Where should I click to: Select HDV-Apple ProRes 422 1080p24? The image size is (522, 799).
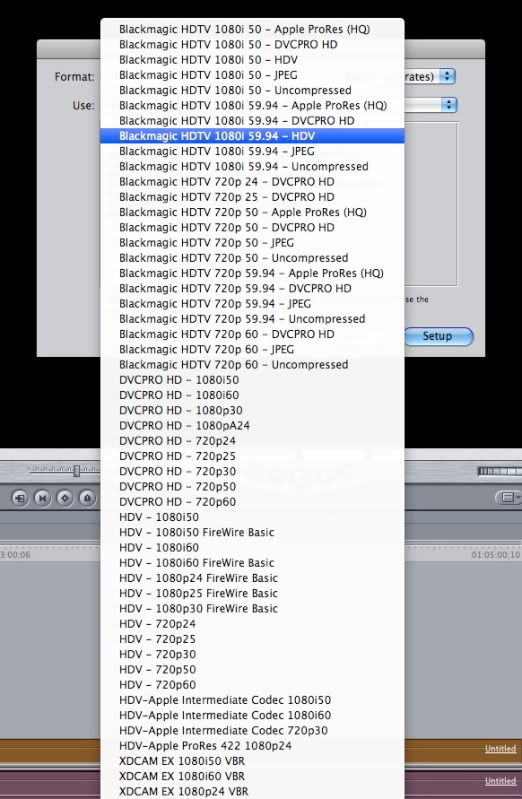point(252,746)
